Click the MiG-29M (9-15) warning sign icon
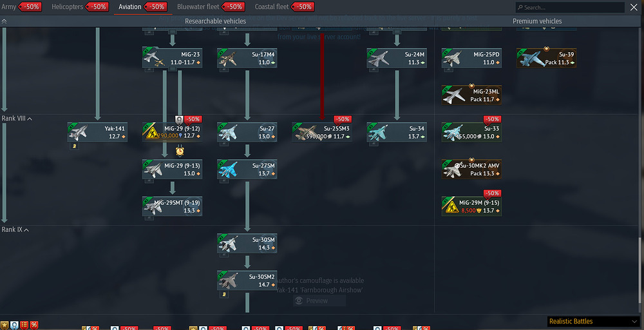Screen dimensions: 644x330 coord(454,206)
